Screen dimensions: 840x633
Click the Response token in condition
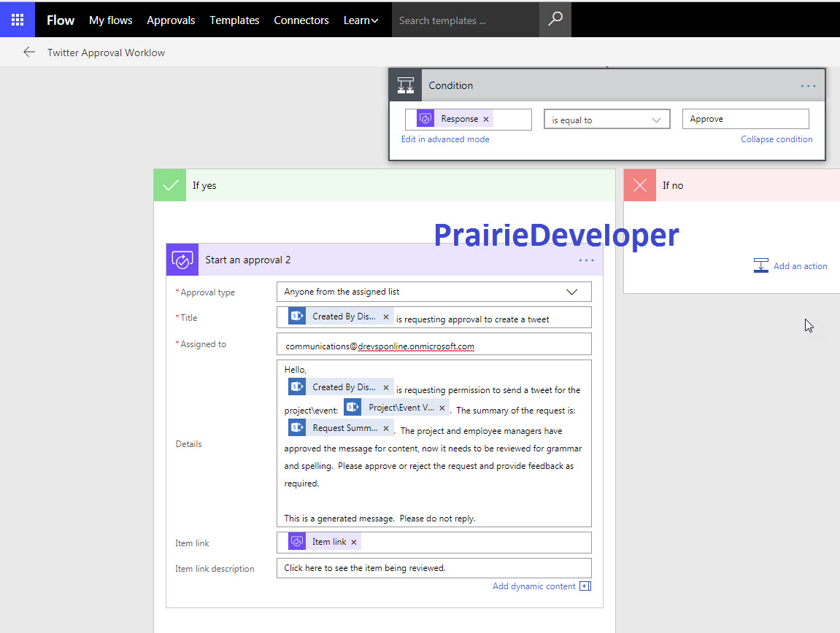454,119
